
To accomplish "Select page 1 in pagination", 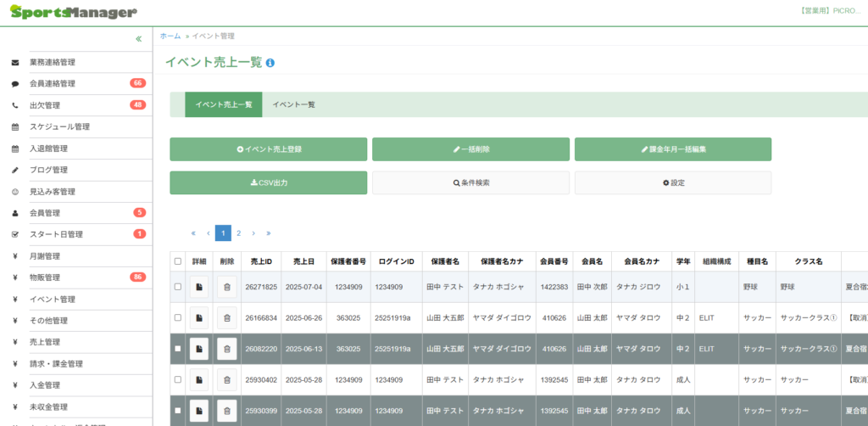I will 223,233.
